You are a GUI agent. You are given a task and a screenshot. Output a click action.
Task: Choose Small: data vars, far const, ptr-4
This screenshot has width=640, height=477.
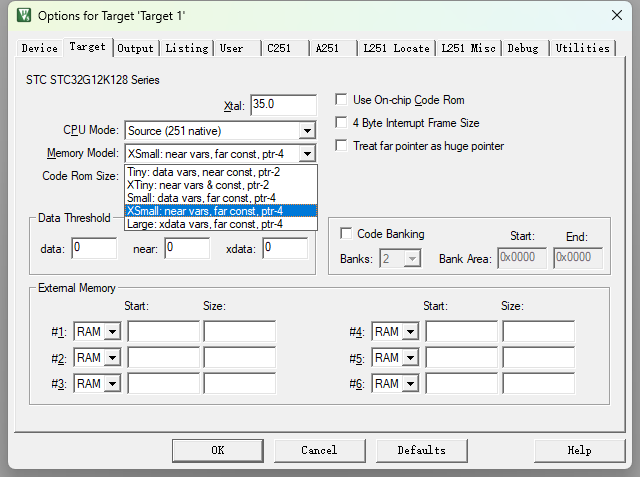click(221, 198)
